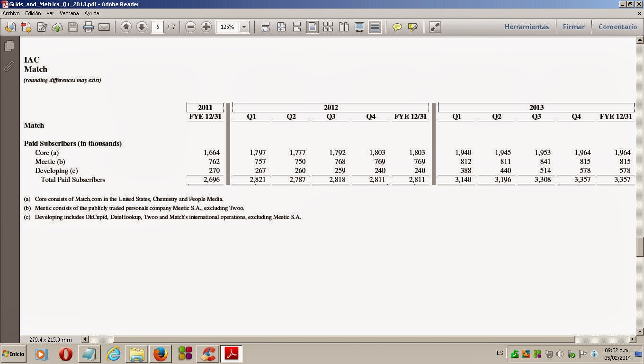The height and width of the screenshot is (364, 644).
Task: Go to next page with down arrow
Action: 142,27
